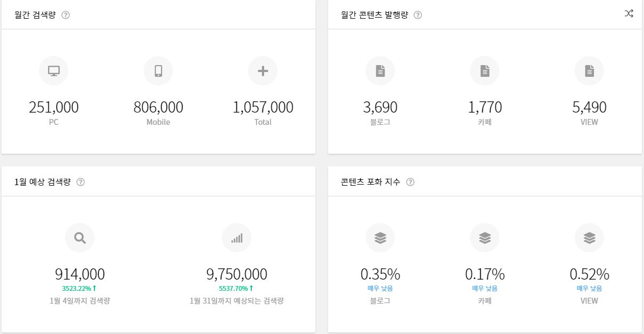Click the Total plus icon
Screen dimensions: 644x334
pos(263,71)
